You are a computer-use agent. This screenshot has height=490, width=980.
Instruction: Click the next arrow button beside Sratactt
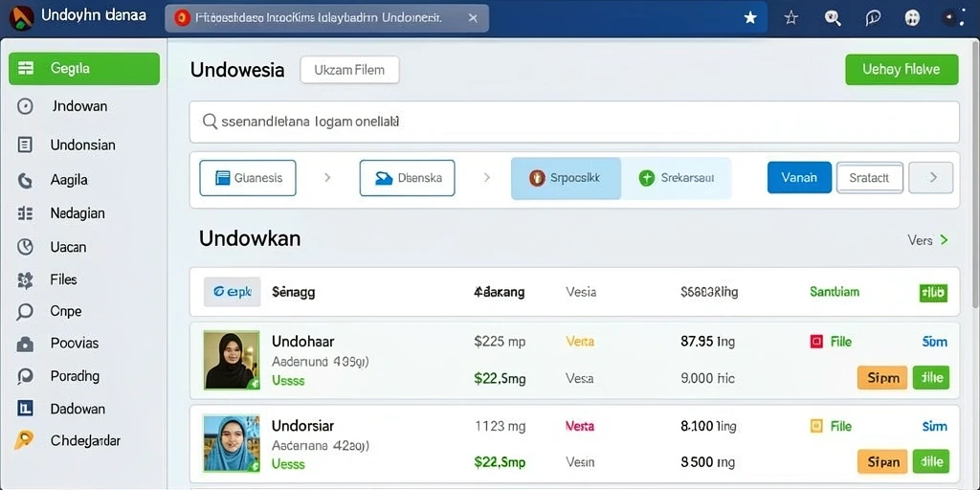[x=930, y=177]
